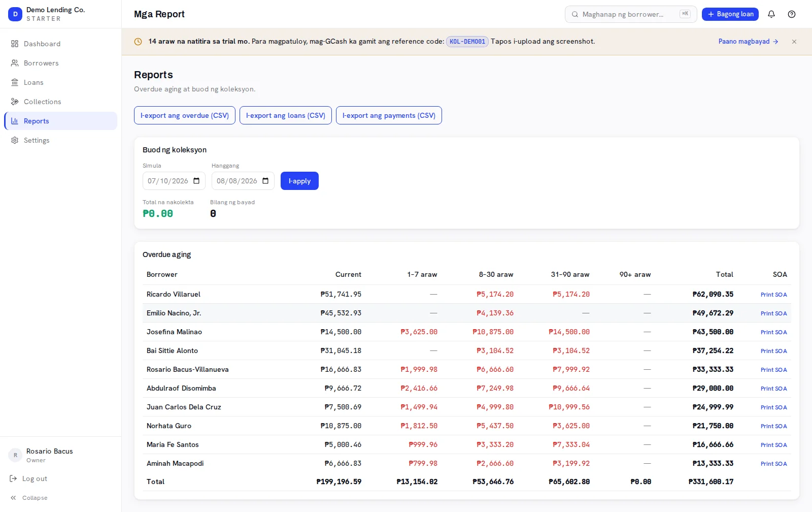Apply the collection date range
Screen dimensions: 812x512
pyautogui.click(x=299, y=181)
